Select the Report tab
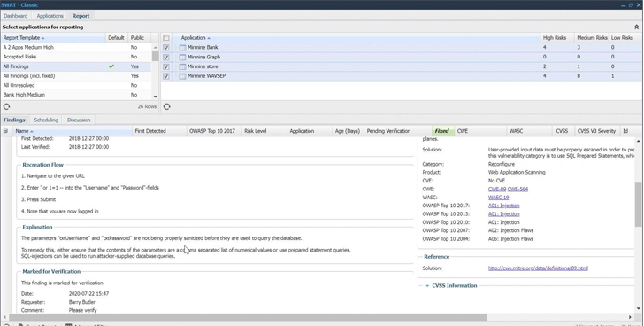This screenshot has width=644, height=326. click(80, 16)
